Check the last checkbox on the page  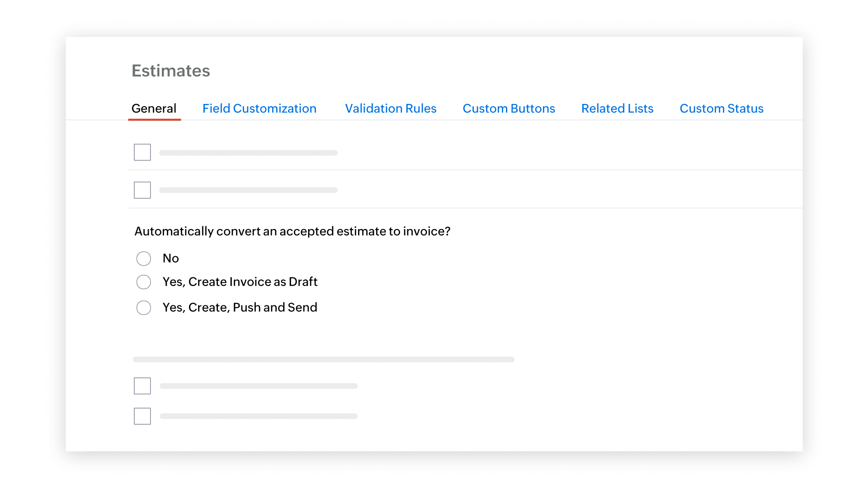click(x=142, y=416)
